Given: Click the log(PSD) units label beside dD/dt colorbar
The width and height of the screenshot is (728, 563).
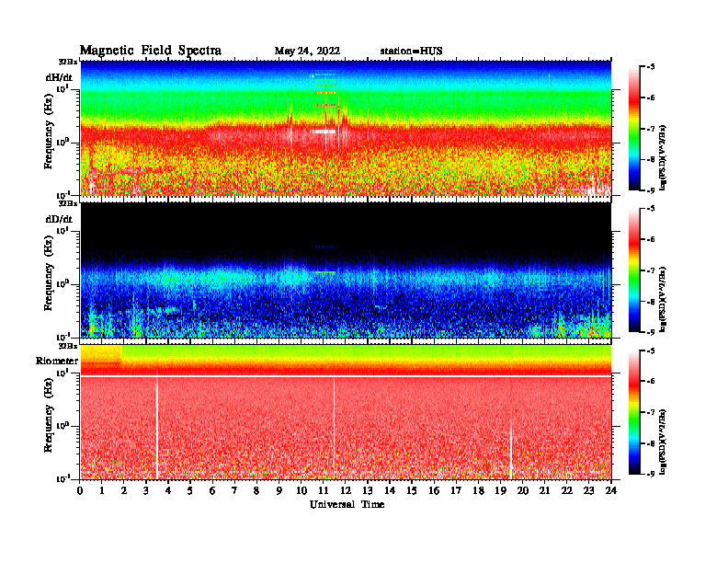Looking at the screenshot, I should pyautogui.click(x=663, y=299).
